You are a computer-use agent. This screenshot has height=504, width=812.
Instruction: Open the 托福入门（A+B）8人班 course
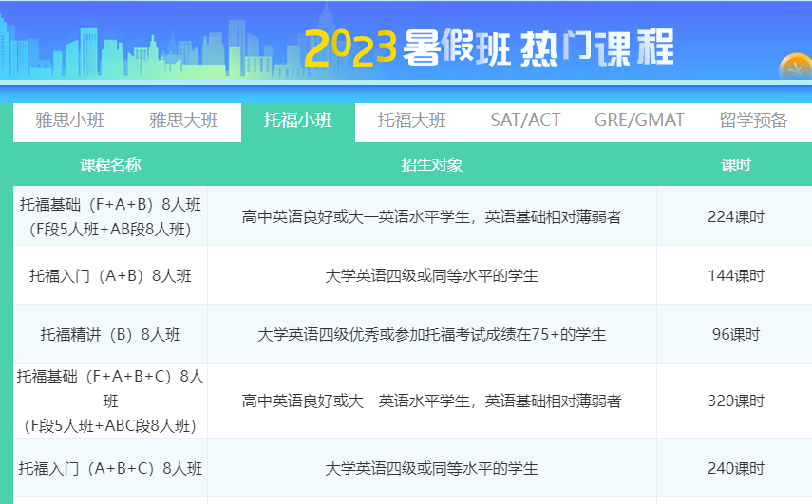[110, 276]
